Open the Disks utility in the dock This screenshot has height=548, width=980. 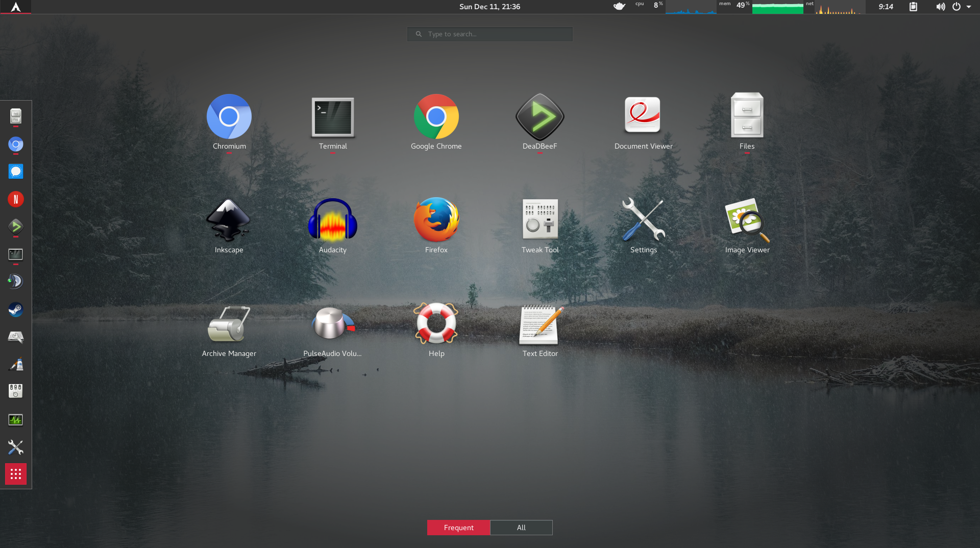(16, 337)
